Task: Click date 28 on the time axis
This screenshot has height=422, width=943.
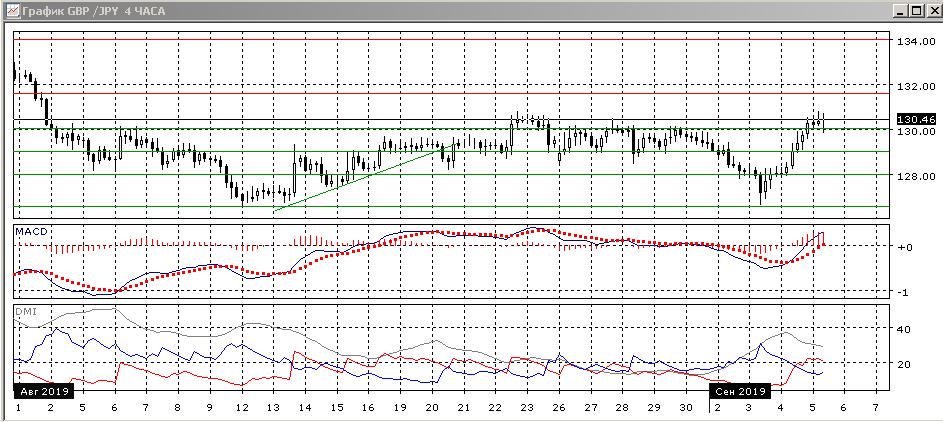Action: tap(622, 408)
